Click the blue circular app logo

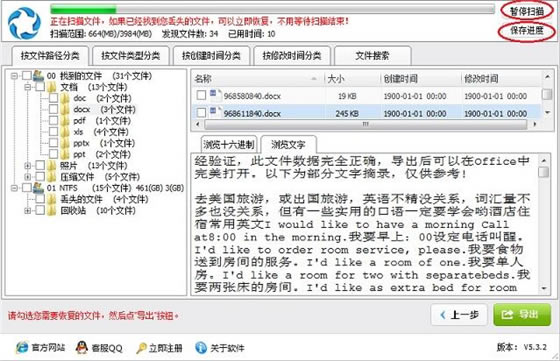tap(24, 23)
